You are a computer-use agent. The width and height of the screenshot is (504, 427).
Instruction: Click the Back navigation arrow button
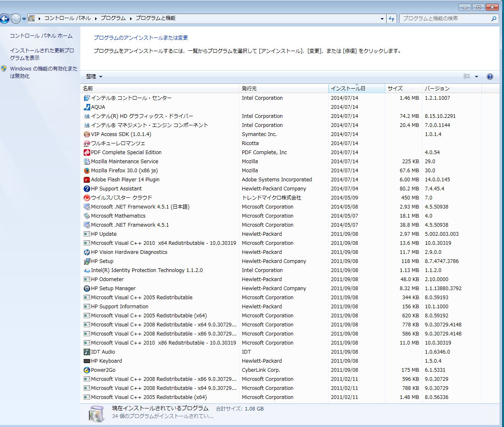pyautogui.click(x=4, y=19)
